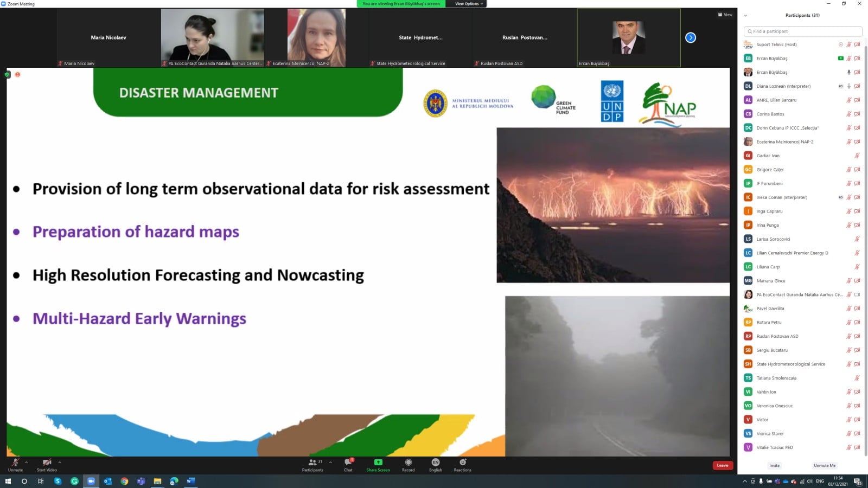The width and height of the screenshot is (868, 488).
Task: Open the Chat panel icon
Action: coord(348,463)
